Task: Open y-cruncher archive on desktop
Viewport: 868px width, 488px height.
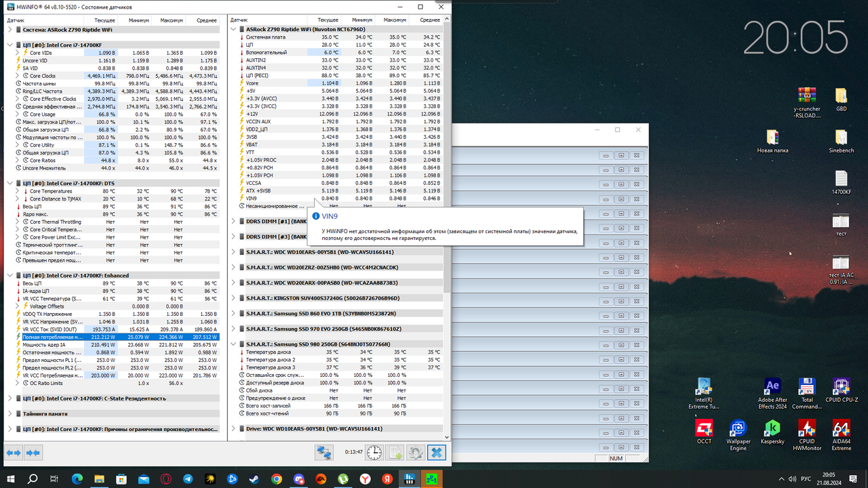Action: [806, 102]
